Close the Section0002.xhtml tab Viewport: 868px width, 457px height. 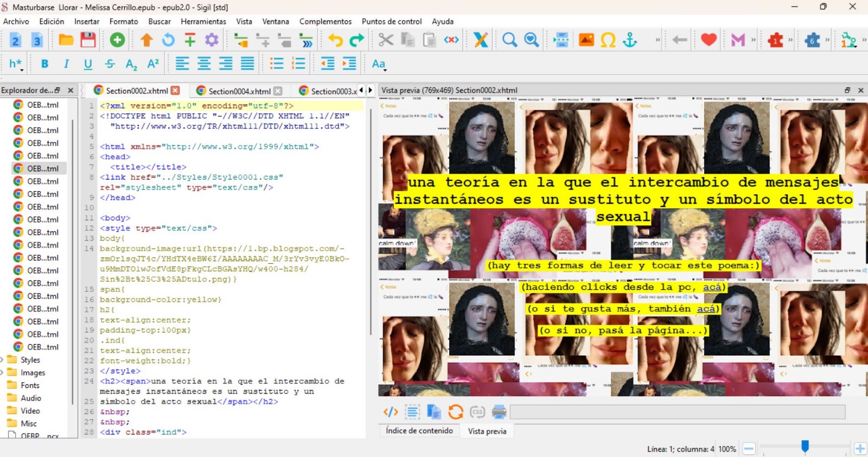(175, 91)
